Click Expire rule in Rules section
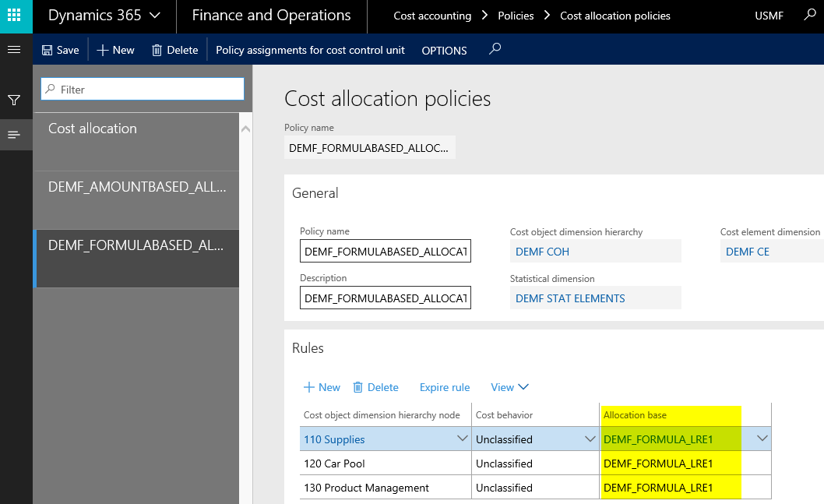The image size is (824, 504). (445, 387)
